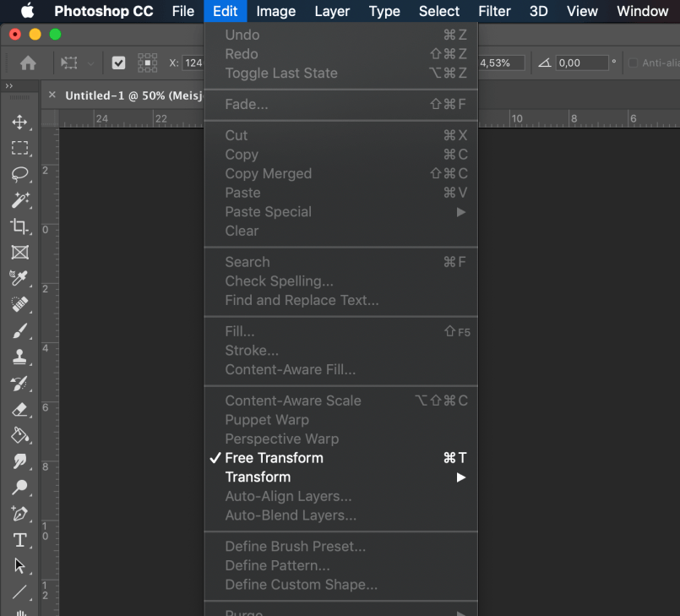The height and width of the screenshot is (616, 680).
Task: Select the Eyedropper tool
Action: coord(19,278)
